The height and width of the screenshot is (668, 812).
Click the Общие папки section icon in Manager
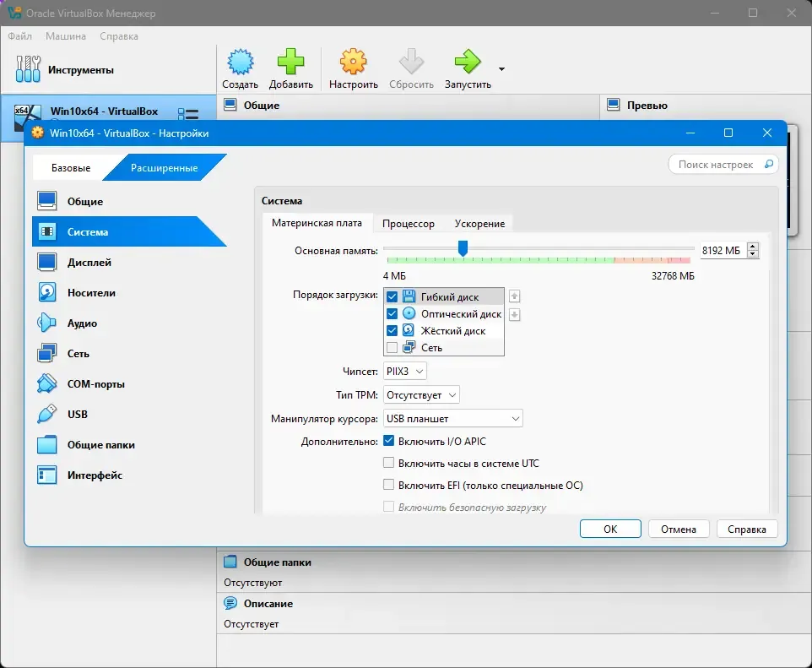pyautogui.click(x=230, y=562)
